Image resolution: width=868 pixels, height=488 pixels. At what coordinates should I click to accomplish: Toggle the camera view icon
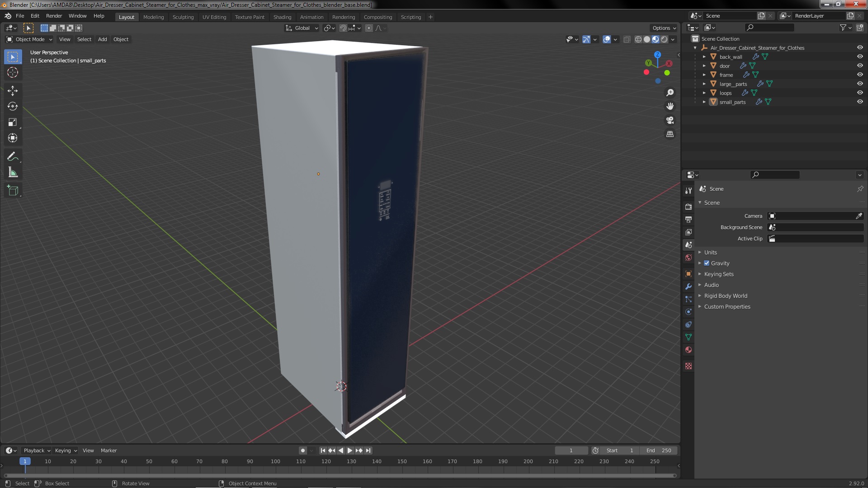670,120
